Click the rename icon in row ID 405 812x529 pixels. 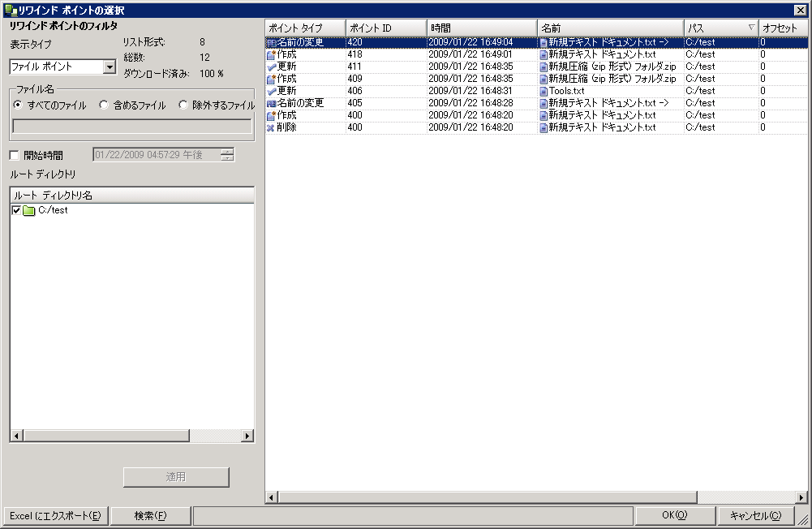click(272, 103)
